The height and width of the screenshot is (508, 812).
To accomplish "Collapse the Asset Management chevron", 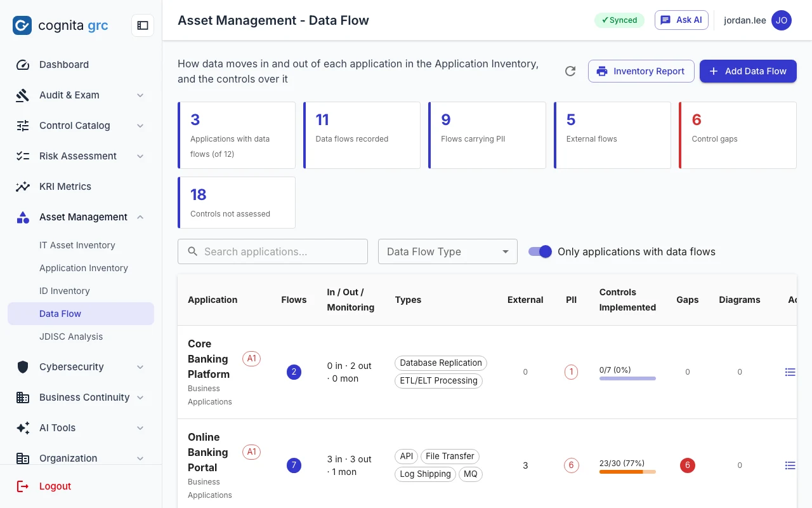I will [x=140, y=217].
